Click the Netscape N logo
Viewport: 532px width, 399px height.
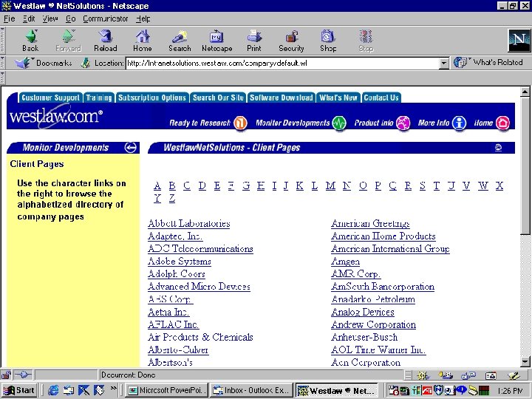coord(519,40)
